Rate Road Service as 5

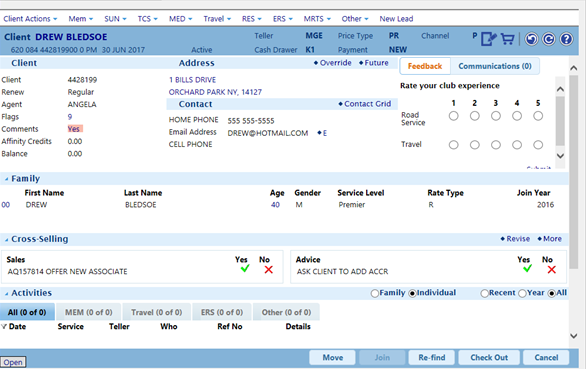tap(538, 116)
